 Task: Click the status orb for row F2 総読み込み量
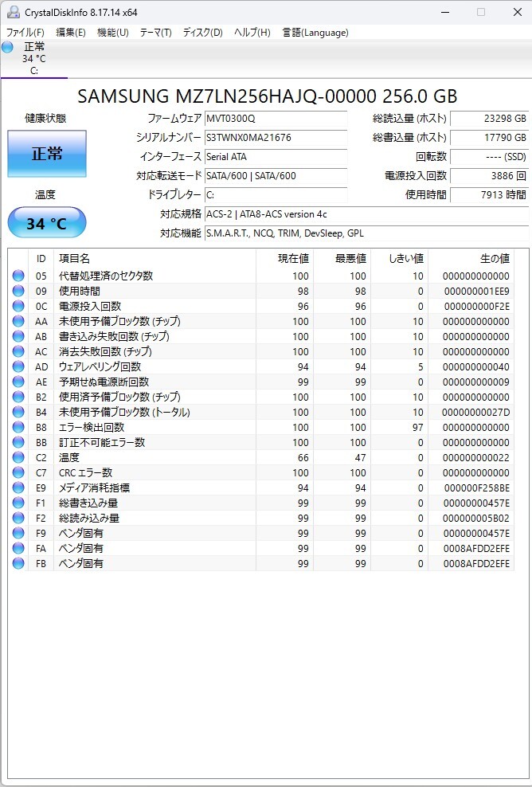tap(18, 518)
